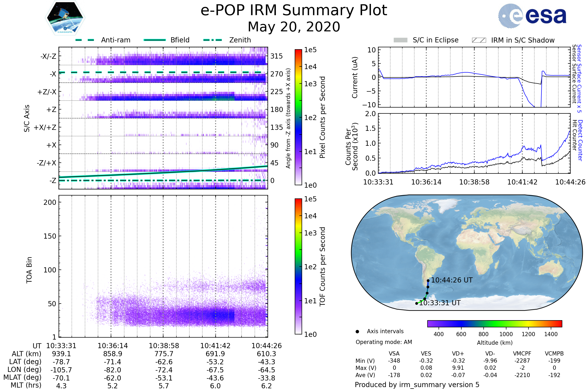The image size is (588, 392).
Task: Click the IRM in S/C Shadow hatched patch
Action: (479, 40)
